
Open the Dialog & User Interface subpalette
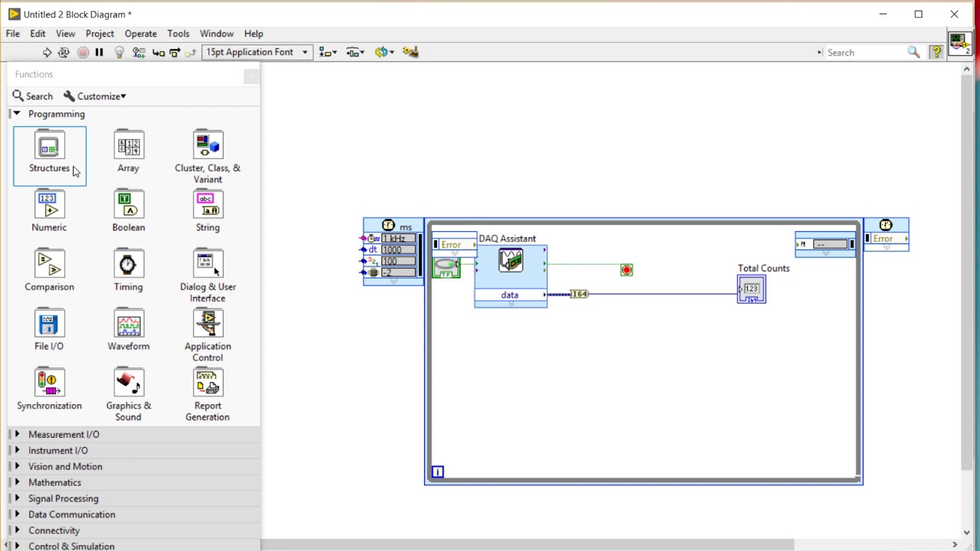click(207, 275)
